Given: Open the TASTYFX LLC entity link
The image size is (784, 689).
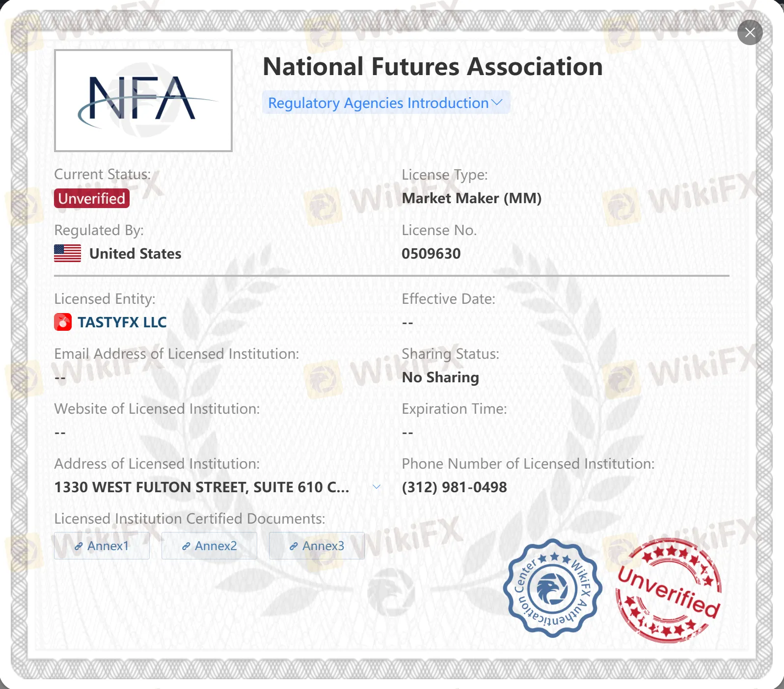Looking at the screenshot, I should (122, 322).
